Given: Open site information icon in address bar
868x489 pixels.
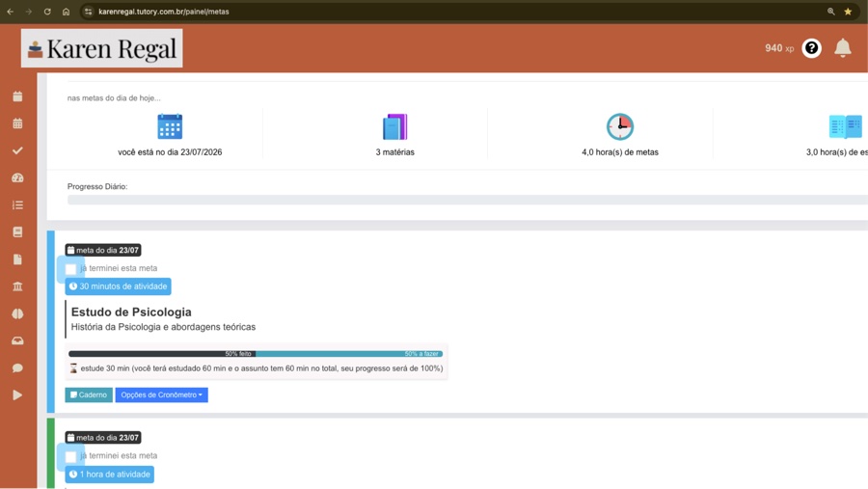Looking at the screenshot, I should pyautogui.click(x=89, y=11).
